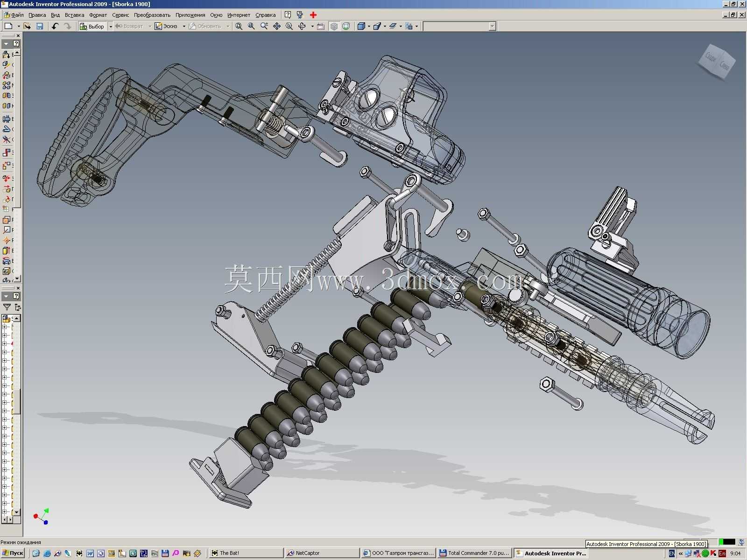Select the Zoom All icon

point(239,26)
